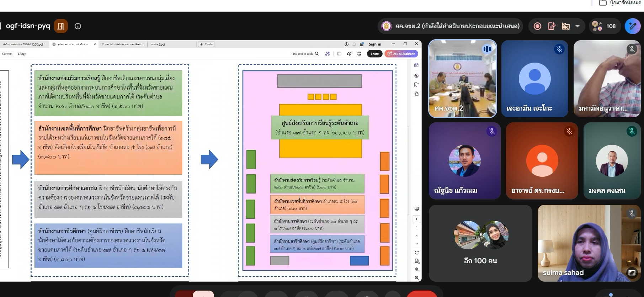Image resolution: width=644 pixels, height=297 pixels.
Task: Open Acrobat help question-mark icon
Action: point(346,44)
